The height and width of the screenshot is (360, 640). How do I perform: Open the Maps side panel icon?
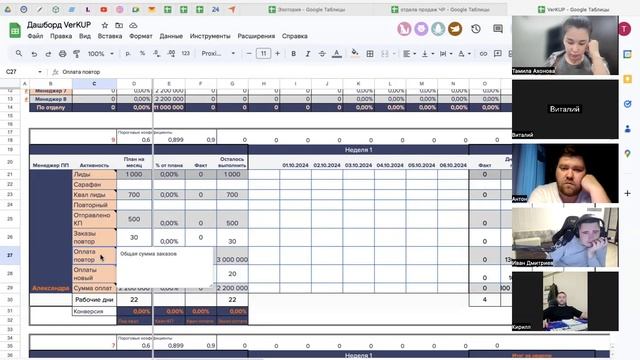[x=628, y=153]
